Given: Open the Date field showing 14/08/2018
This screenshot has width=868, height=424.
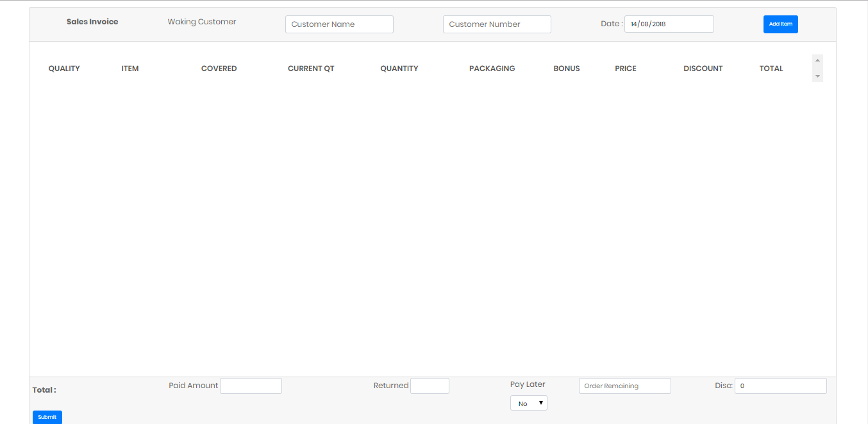Looking at the screenshot, I should [669, 24].
